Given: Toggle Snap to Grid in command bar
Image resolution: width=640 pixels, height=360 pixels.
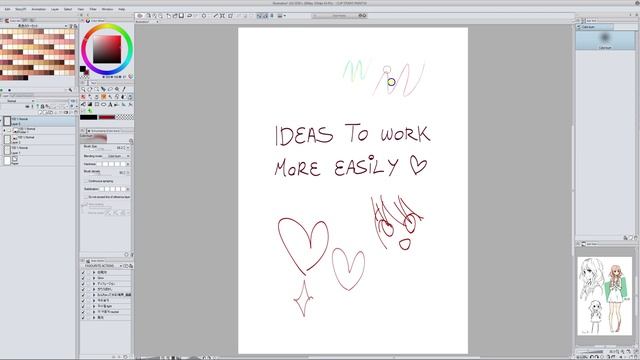Looking at the screenshot, I should tap(272, 16).
